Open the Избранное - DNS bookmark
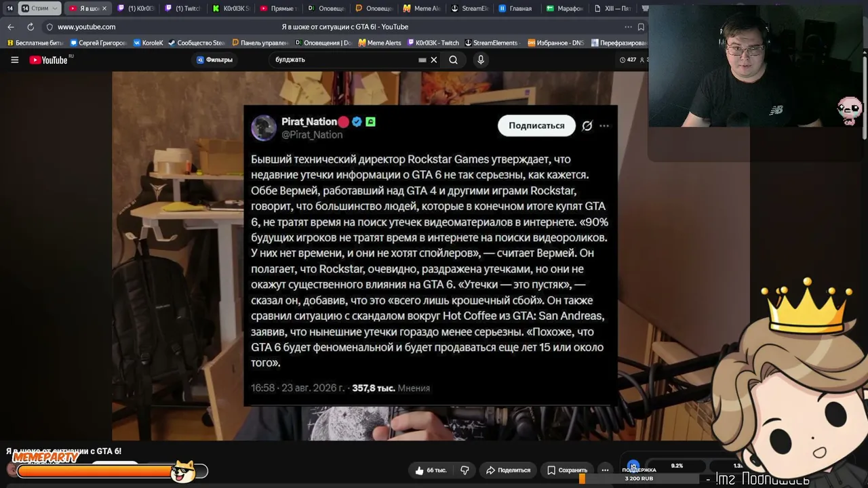Viewport: 868px width, 488px height. click(x=555, y=43)
